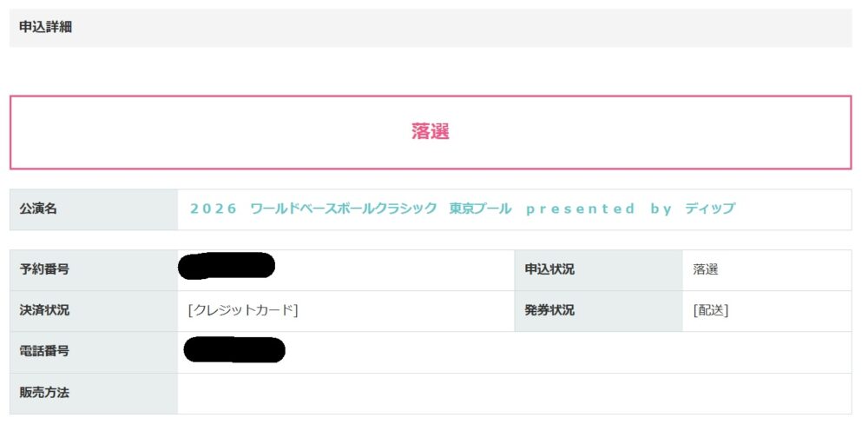Click the redacted phone number value

coord(235,350)
